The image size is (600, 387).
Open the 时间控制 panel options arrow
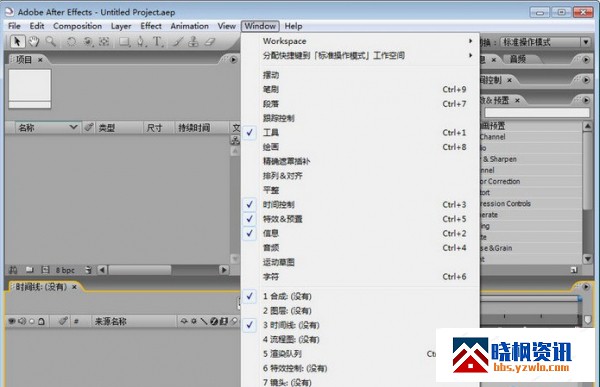coord(586,80)
